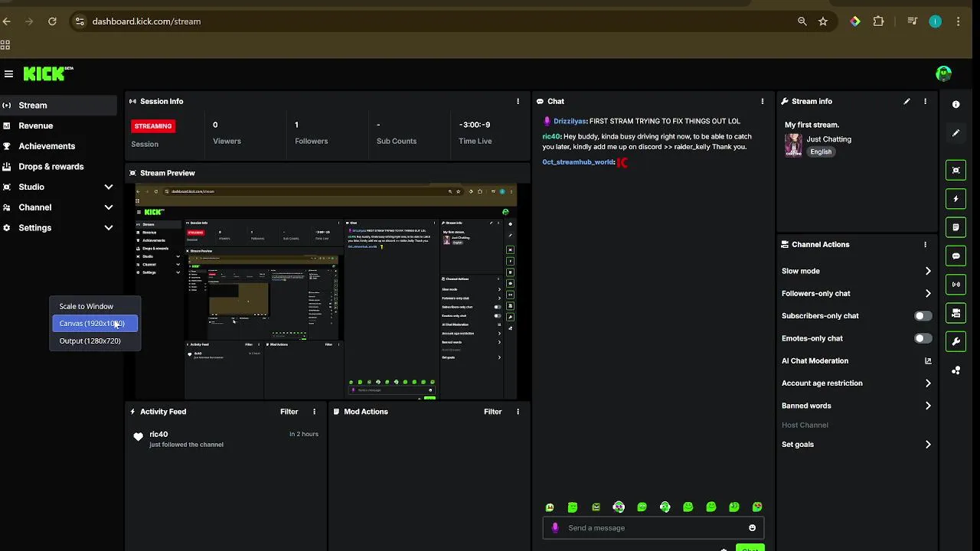Focus the Send a message chat field
Screen dimensions: 980x551
(x=653, y=528)
